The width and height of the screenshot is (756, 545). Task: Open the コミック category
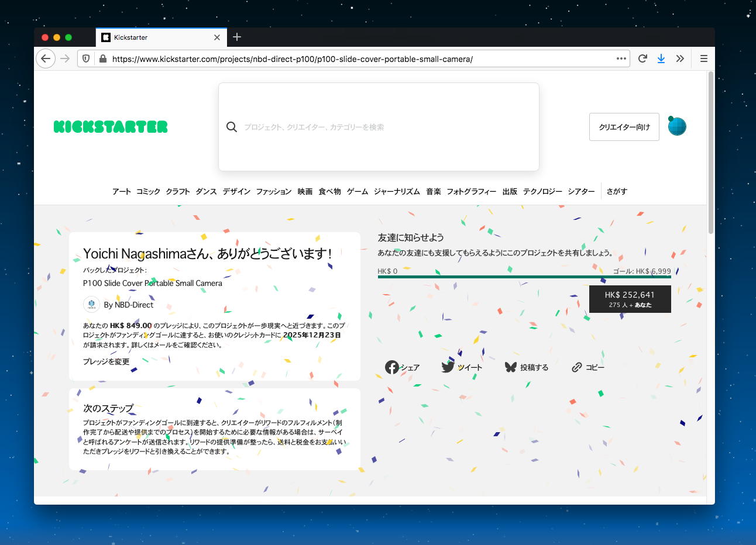[x=148, y=191]
